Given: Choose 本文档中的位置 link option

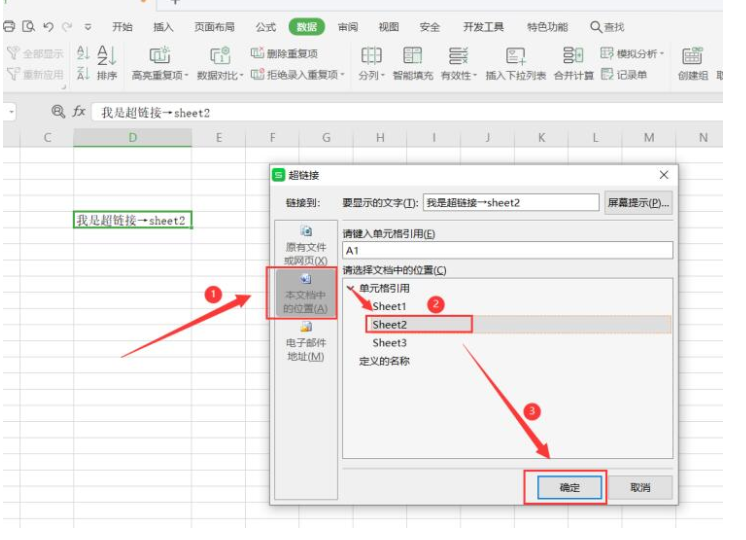Looking at the screenshot, I should (x=305, y=292).
